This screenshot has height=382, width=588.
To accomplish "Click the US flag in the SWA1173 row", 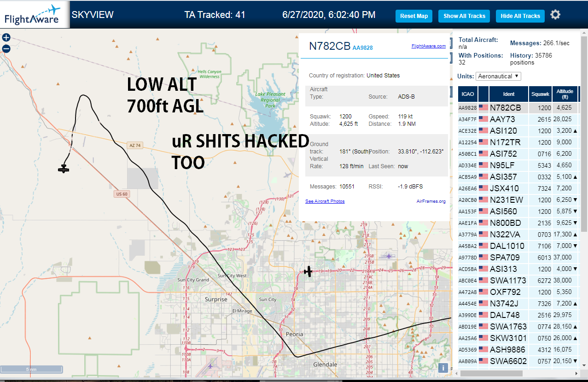I will pyautogui.click(x=483, y=280).
